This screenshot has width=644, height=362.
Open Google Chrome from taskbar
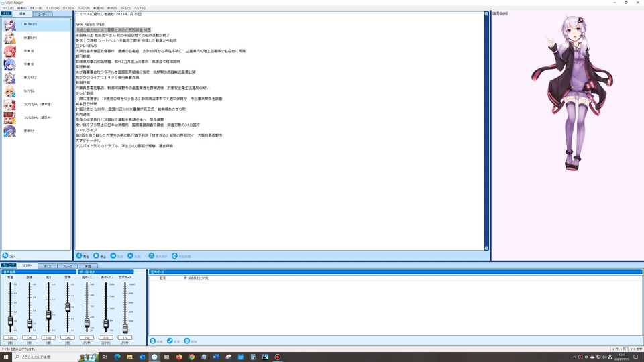[191, 357]
